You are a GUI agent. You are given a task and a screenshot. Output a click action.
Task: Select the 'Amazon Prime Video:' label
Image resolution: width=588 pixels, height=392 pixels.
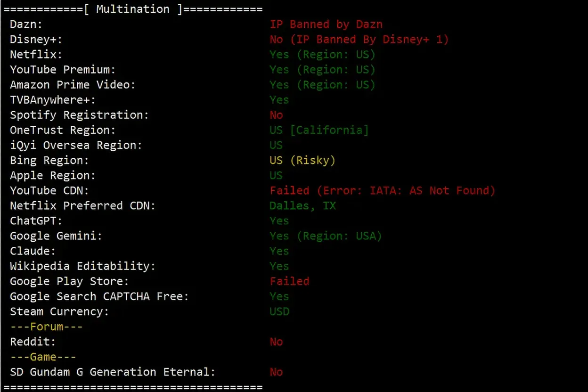(x=73, y=85)
